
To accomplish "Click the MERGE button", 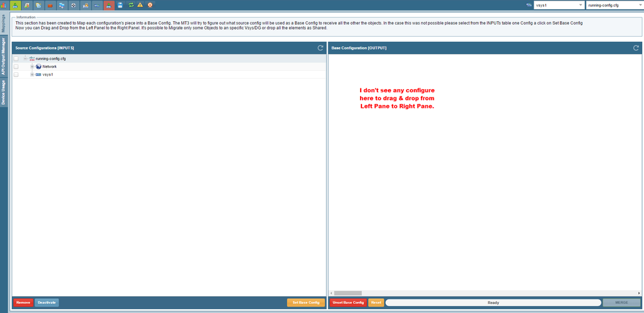I will point(621,303).
